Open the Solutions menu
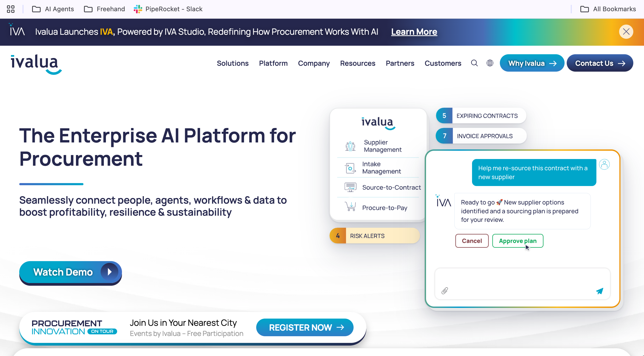This screenshot has height=356, width=644. click(233, 63)
